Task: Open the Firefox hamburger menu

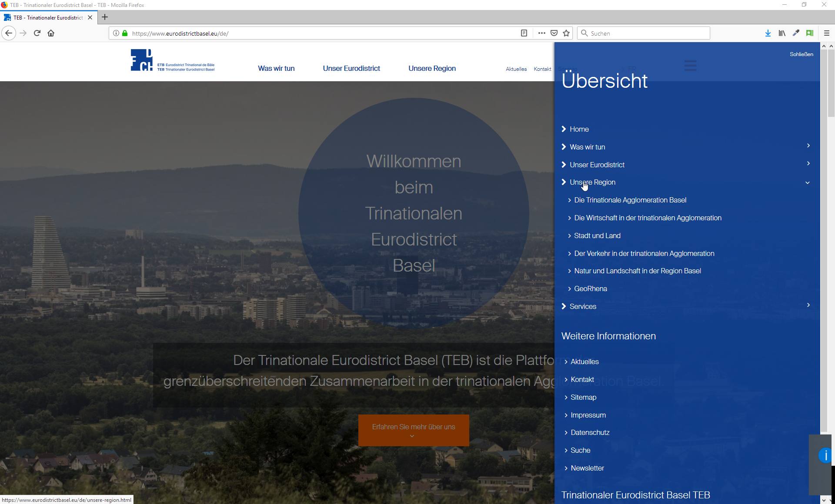Action: pos(827,33)
